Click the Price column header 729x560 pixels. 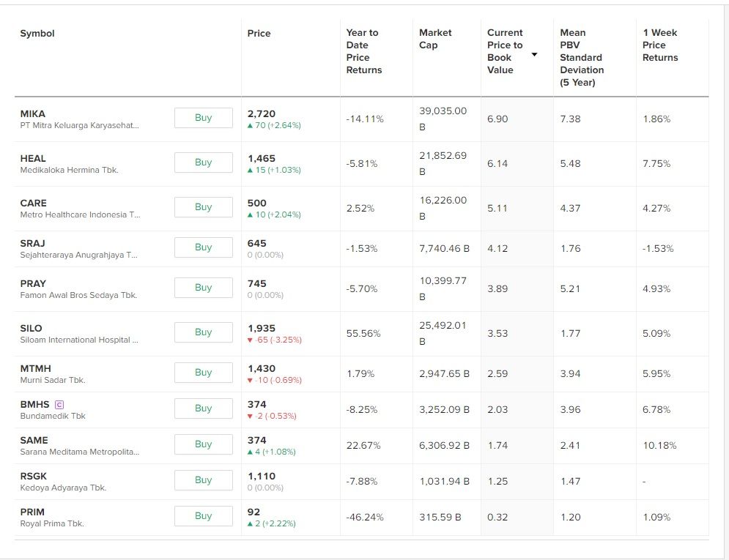click(259, 34)
